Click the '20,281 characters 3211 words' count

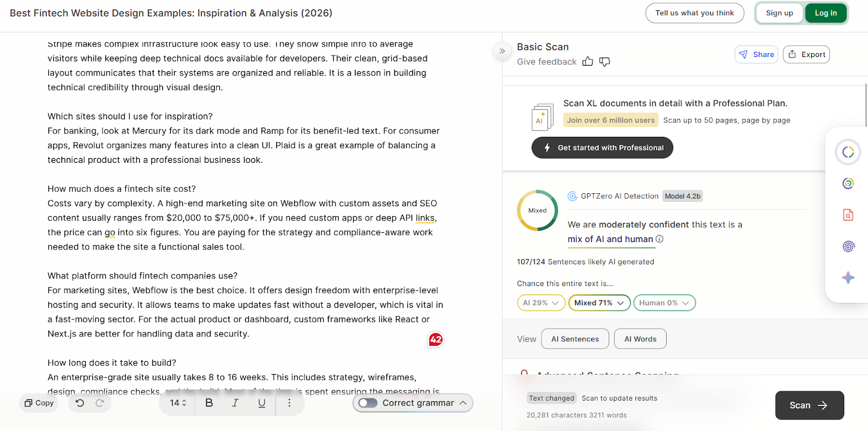(x=576, y=415)
